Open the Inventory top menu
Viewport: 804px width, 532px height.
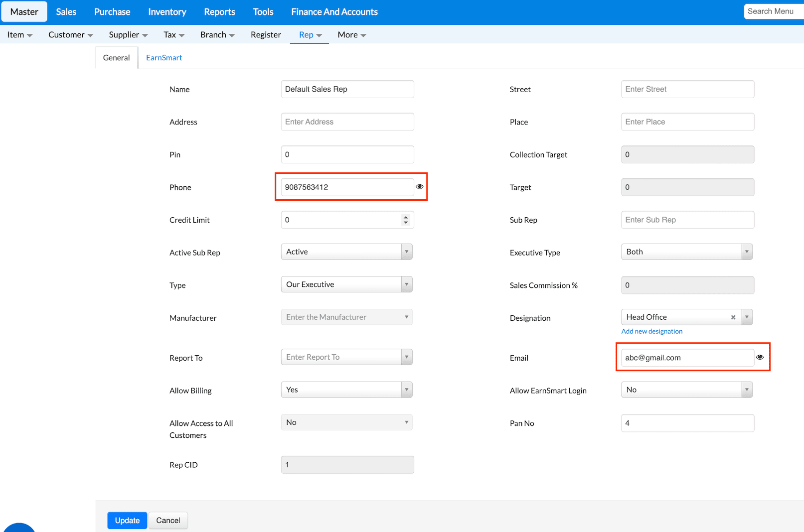pos(167,12)
